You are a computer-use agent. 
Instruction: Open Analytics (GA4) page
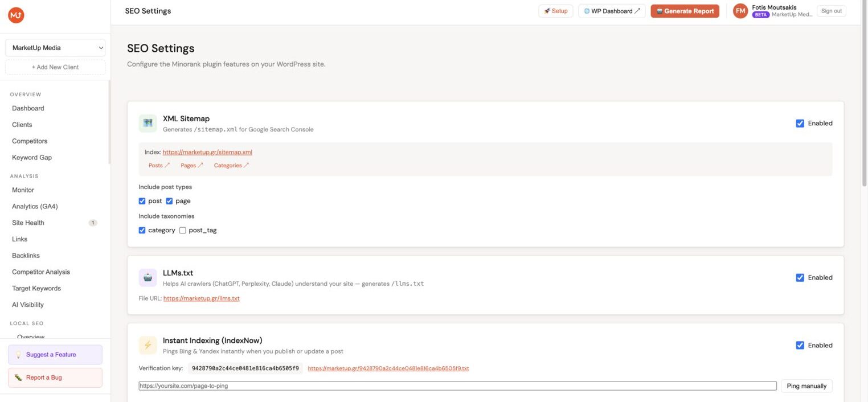click(x=35, y=207)
